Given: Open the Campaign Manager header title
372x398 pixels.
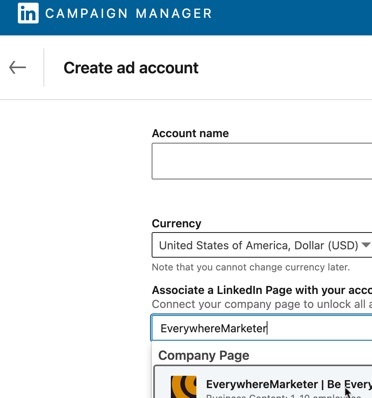Looking at the screenshot, I should [x=129, y=14].
